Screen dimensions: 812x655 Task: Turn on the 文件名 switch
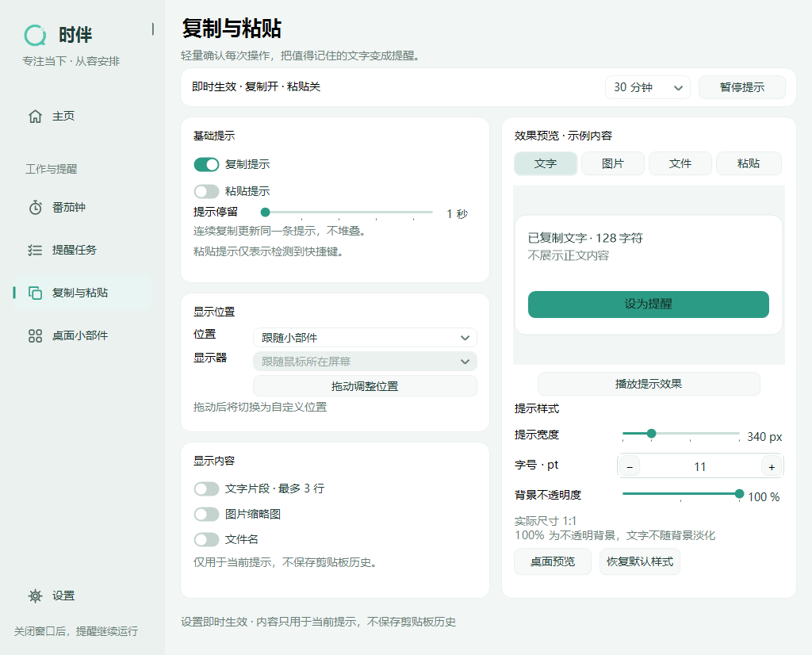coord(207,539)
